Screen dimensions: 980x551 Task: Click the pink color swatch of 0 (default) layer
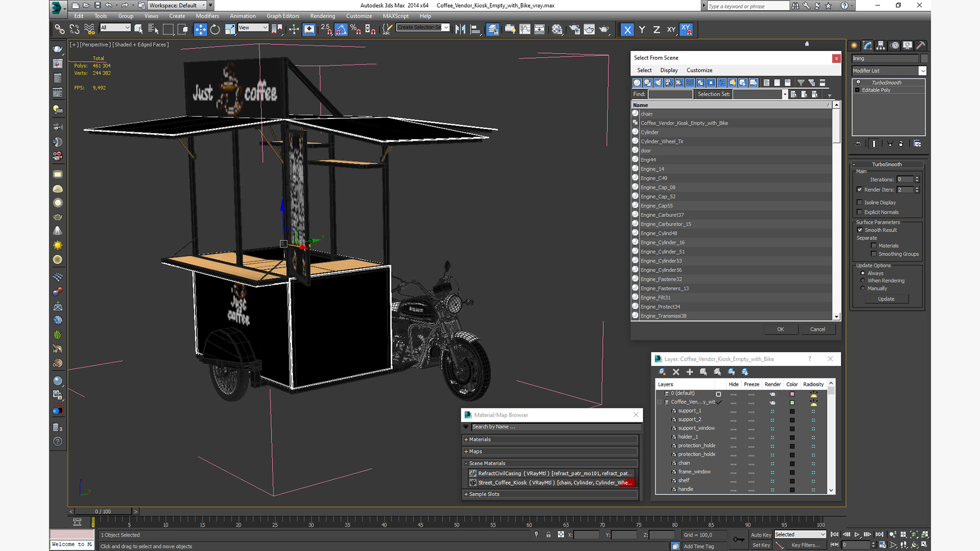792,394
